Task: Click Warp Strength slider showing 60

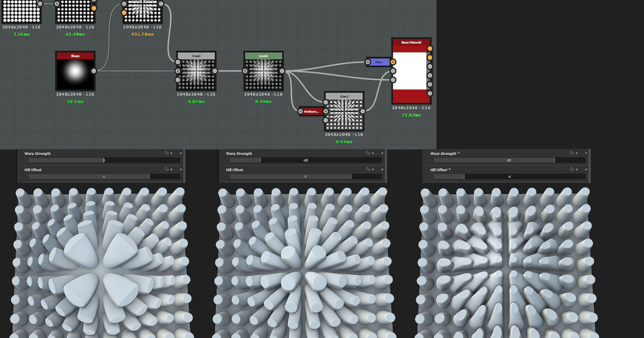Action: (x=509, y=160)
